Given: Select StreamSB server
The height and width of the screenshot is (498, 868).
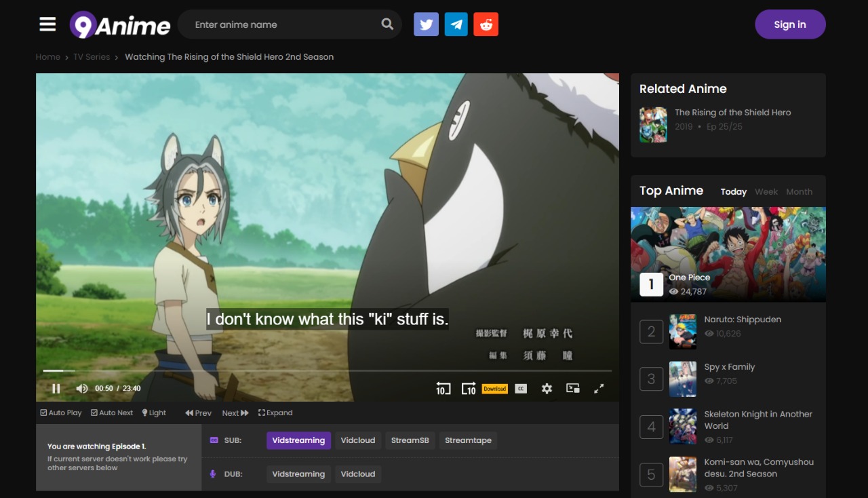Looking at the screenshot, I should (410, 440).
